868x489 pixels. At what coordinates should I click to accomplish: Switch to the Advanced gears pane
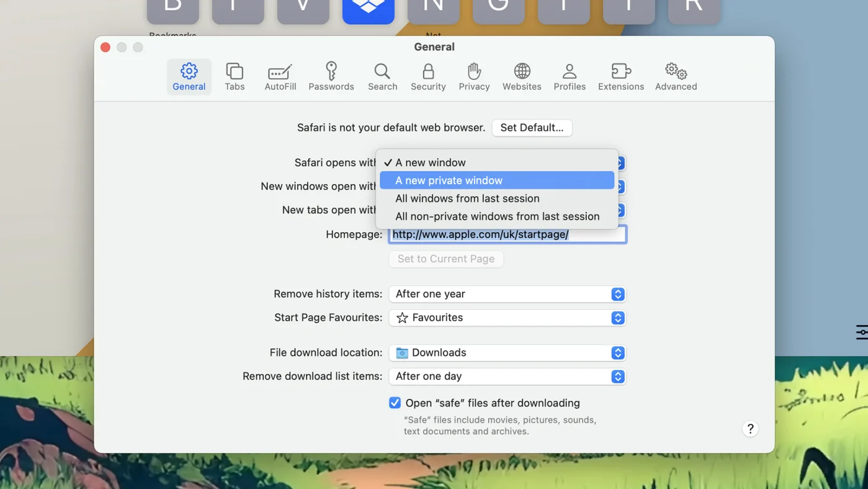coord(676,77)
